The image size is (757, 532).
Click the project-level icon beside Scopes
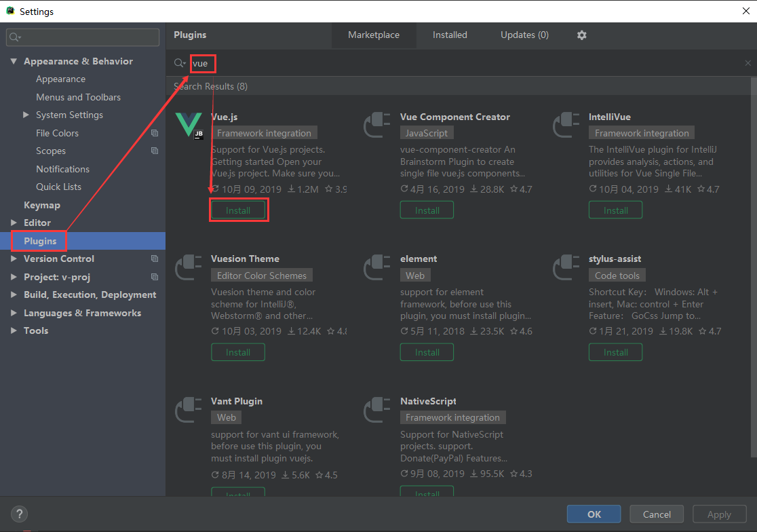point(155,151)
